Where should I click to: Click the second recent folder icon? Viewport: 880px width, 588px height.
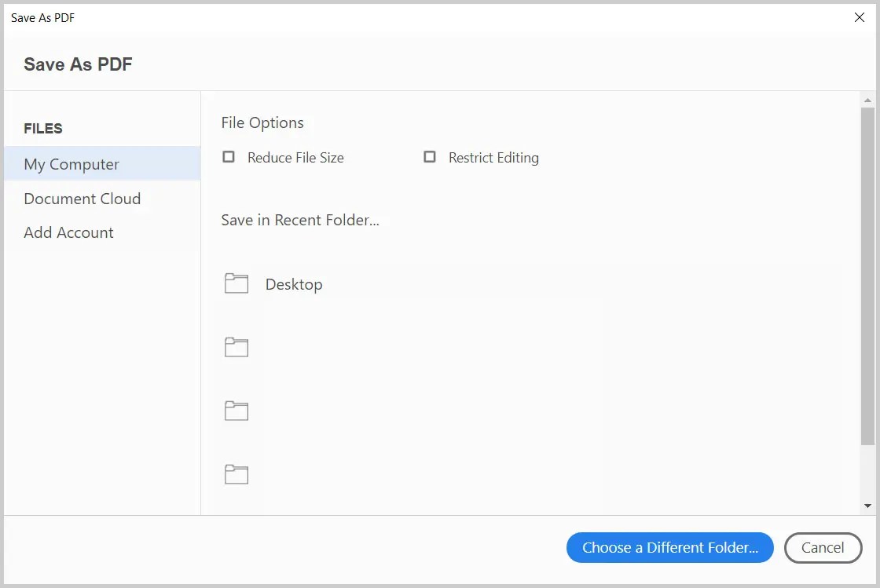click(x=236, y=346)
